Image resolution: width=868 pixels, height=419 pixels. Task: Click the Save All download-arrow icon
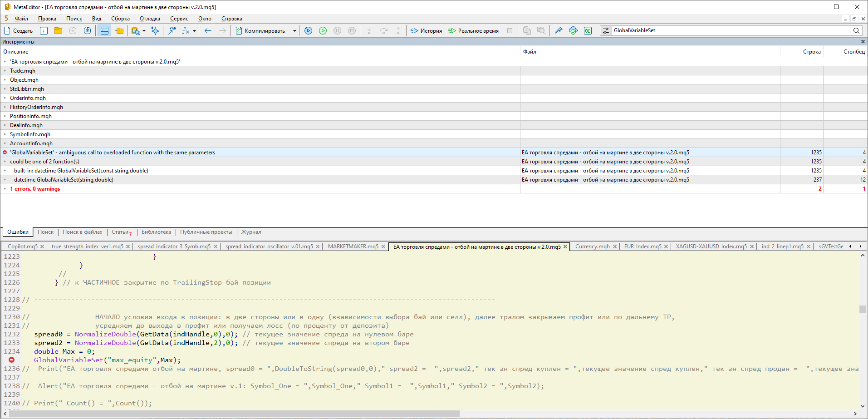click(88, 30)
